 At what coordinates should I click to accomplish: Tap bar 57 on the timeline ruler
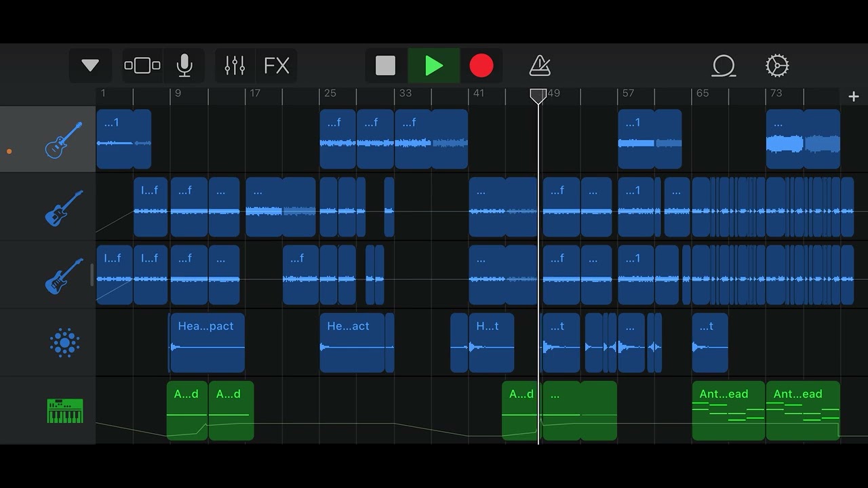(628, 93)
